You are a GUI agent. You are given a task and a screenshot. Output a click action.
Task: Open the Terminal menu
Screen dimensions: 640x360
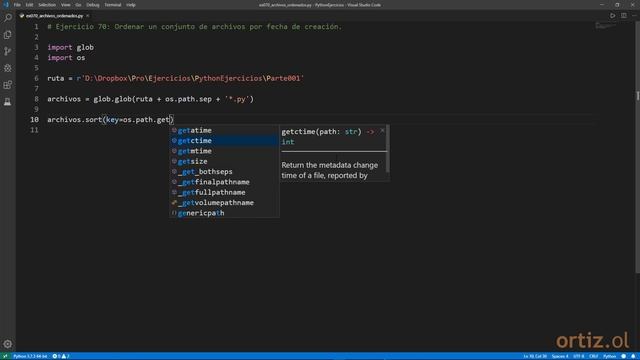point(113,5)
